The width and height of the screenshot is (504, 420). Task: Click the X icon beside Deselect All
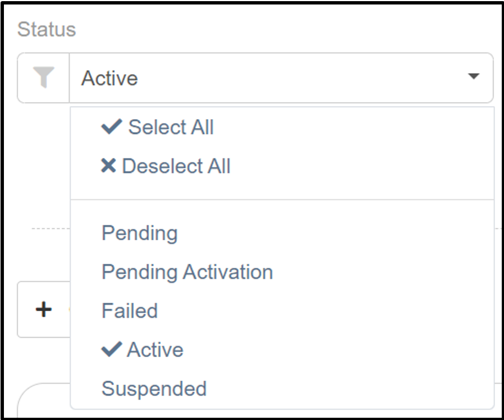tap(108, 166)
